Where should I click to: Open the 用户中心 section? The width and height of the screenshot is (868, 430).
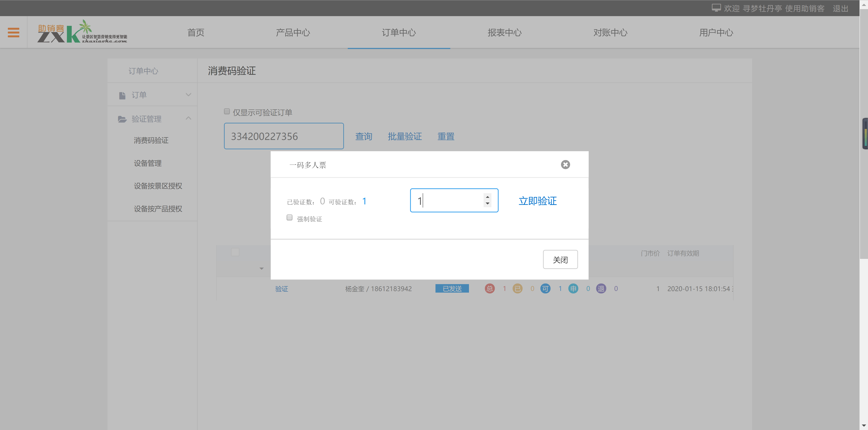pos(716,32)
